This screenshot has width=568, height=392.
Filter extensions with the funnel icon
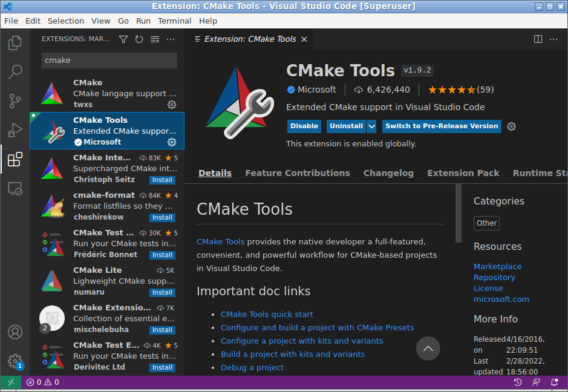coord(123,39)
